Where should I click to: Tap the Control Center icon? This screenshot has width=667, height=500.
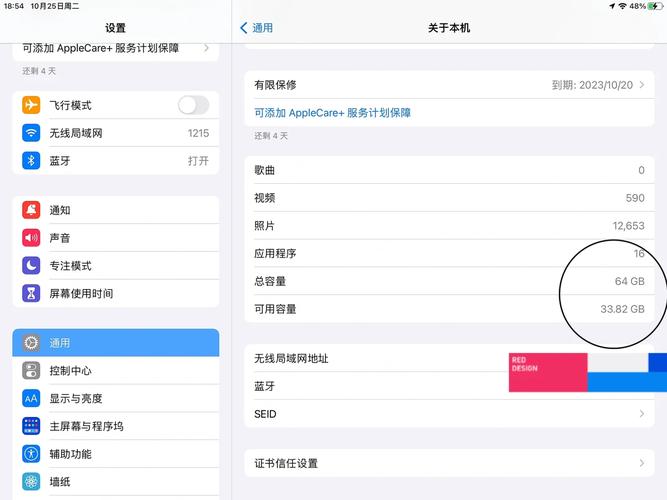31,370
